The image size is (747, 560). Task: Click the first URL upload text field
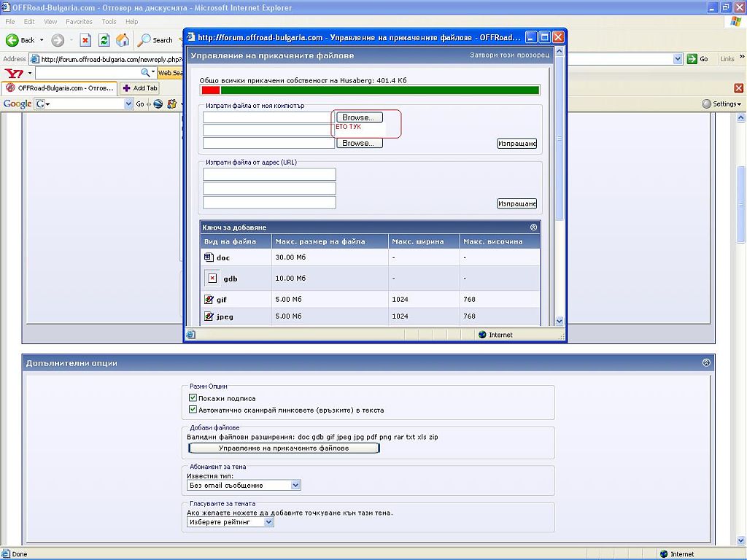(x=269, y=174)
